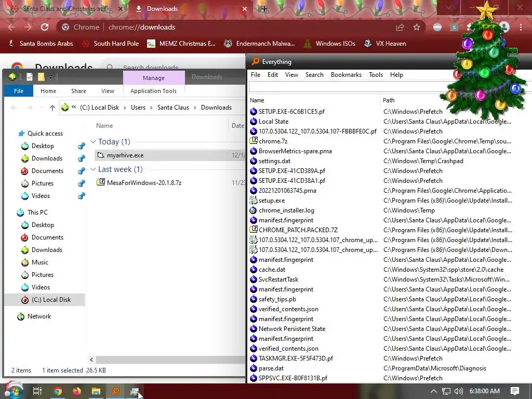Open Task View on the taskbar
The height and width of the screenshot is (399, 532).
[37, 391]
